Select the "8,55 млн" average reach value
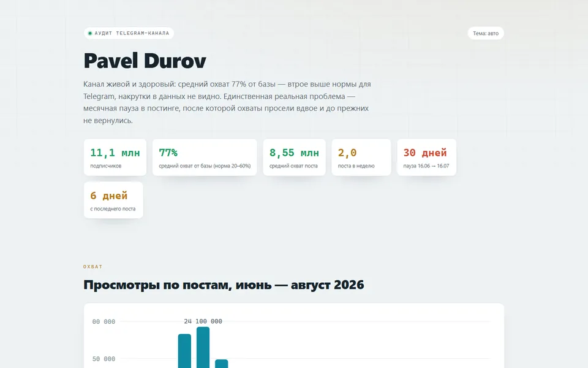Screen dimensions: 588x368 pos(294,153)
